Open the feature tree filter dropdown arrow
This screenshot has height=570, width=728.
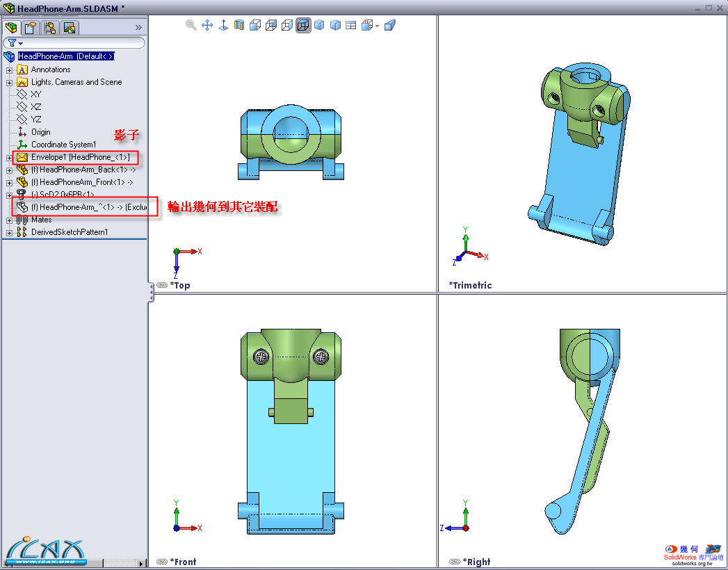coord(21,43)
